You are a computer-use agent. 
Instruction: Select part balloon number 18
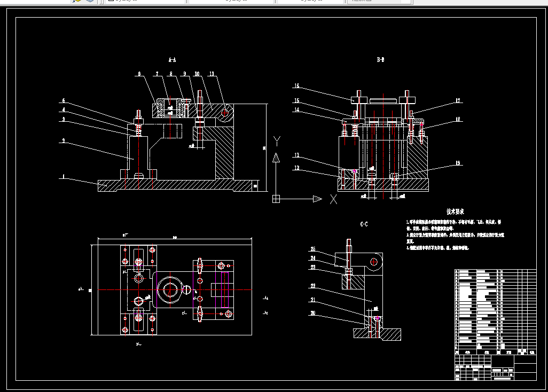(x=458, y=119)
